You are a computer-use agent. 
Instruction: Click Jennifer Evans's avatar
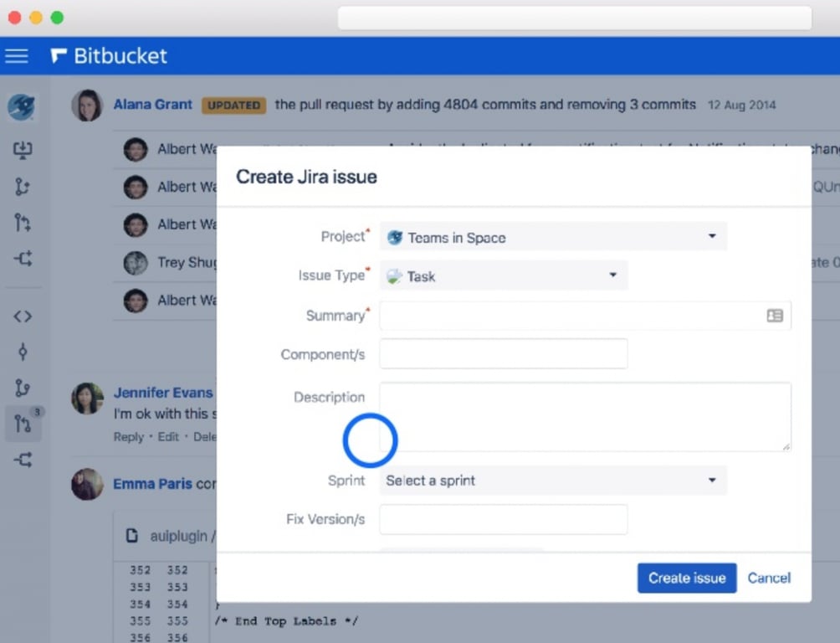[87, 399]
